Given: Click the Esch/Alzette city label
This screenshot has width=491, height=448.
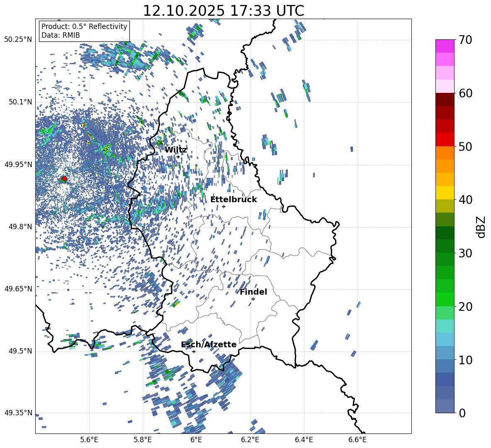Looking at the screenshot, I should [x=209, y=345].
